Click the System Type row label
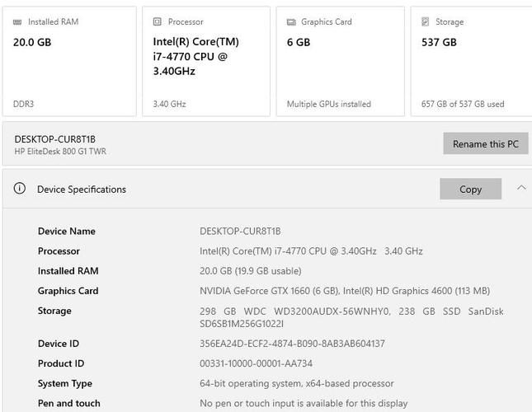532x412 pixels. [x=65, y=383]
